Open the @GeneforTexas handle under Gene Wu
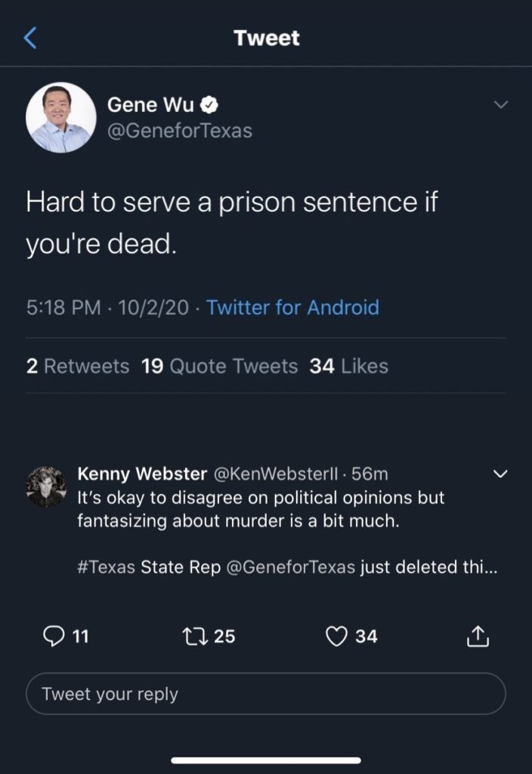The width and height of the screenshot is (532, 774). click(180, 130)
